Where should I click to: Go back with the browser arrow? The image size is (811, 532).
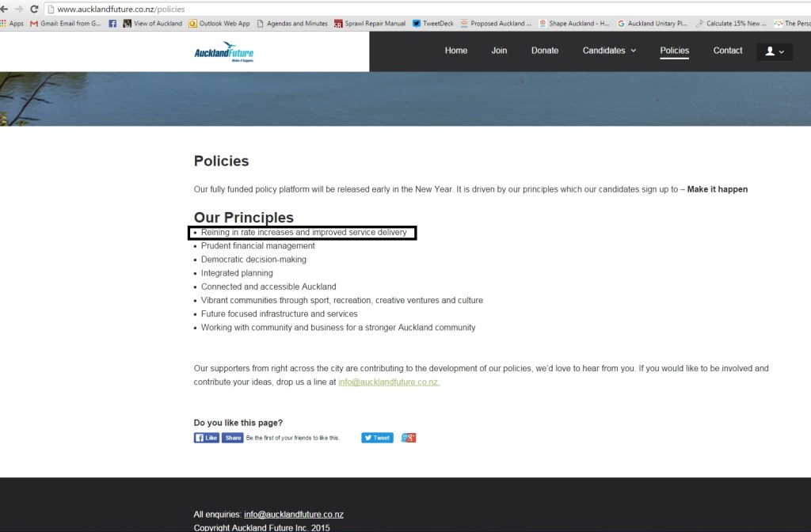click(4, 9)
